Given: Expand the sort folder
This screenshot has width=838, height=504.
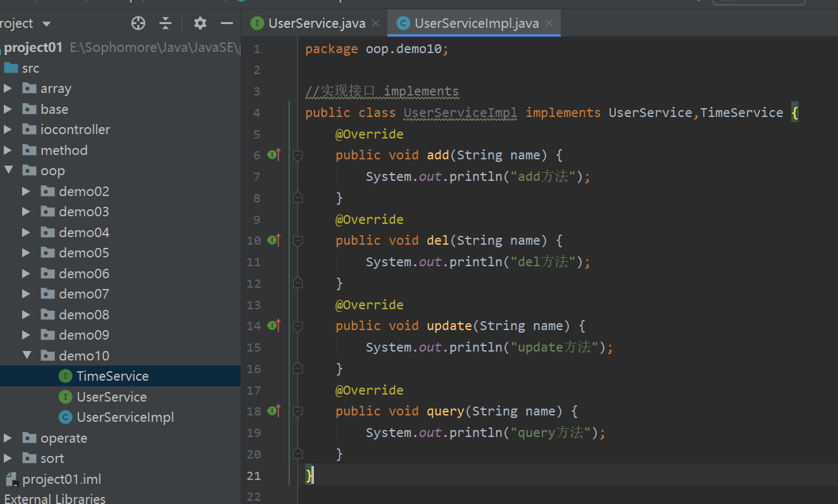Looking at the screenshot, I should tap(8, 458).
